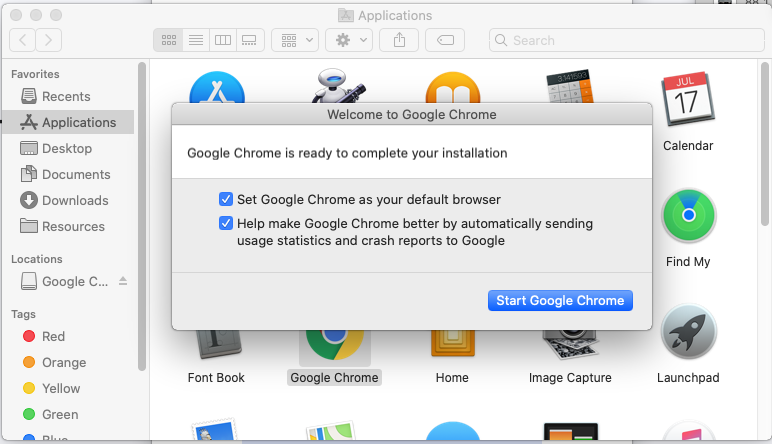772x444 pixels.
Task: Select the Google Chrome app icon
Action: pyautogui.click(x=335, y=344)
